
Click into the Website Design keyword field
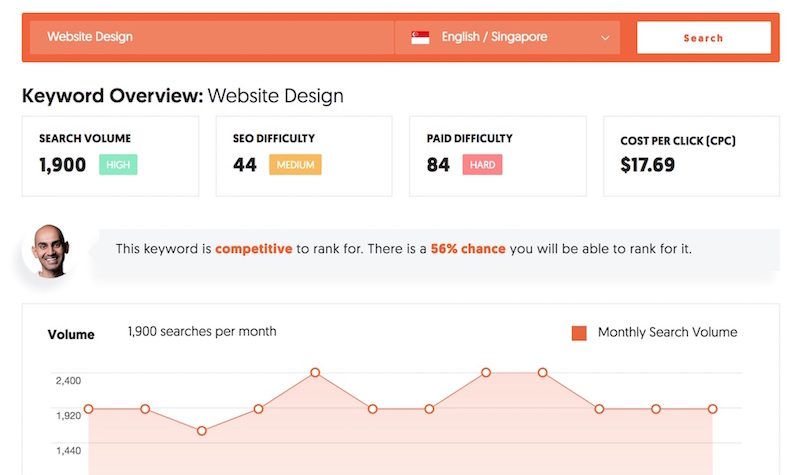click(x=212, y=37)
